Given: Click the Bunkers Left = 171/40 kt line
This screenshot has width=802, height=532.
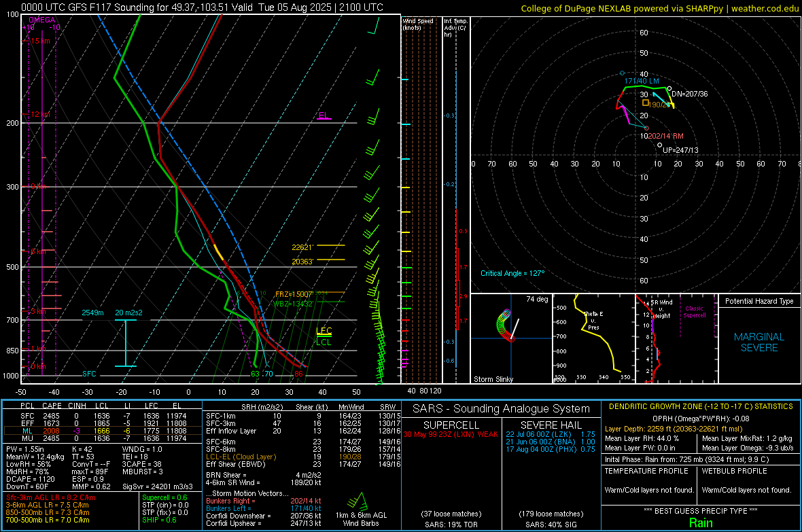Looking at the screenshot, I should coord(264,508).
